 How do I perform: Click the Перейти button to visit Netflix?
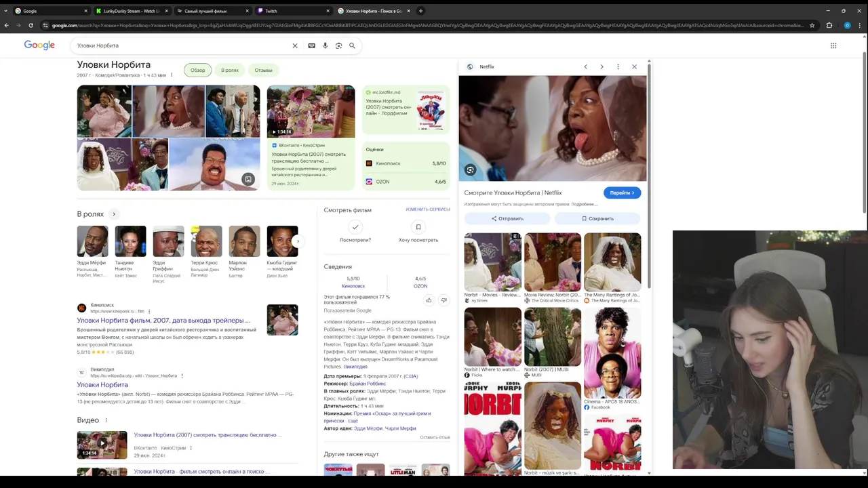[622, 193]
